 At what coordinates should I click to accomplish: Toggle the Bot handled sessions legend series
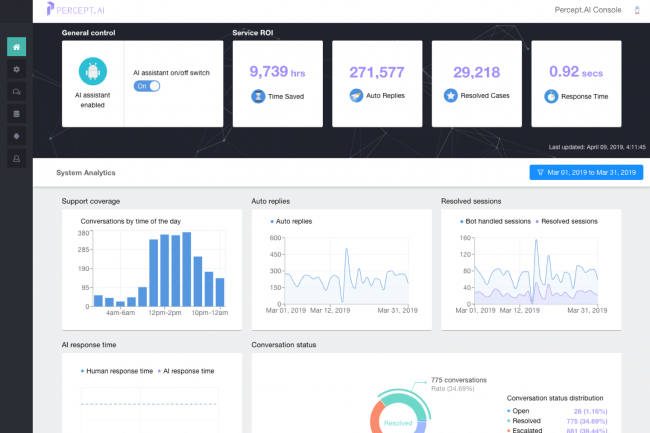click(x=495, y=221)
